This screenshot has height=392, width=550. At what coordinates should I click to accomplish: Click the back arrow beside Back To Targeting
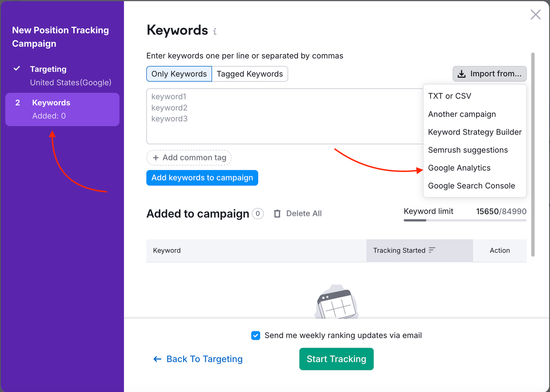click(x=157, y=359)
